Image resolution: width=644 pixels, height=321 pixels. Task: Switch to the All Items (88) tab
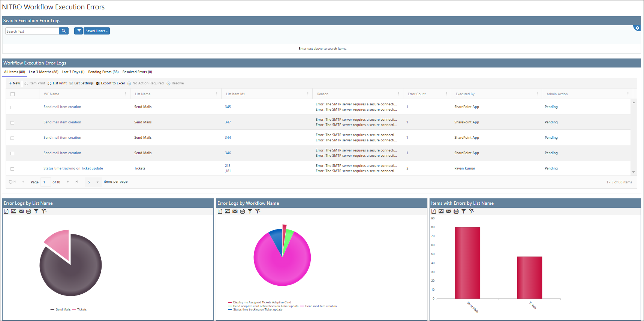pyautogui.click(x=15, y=72)
